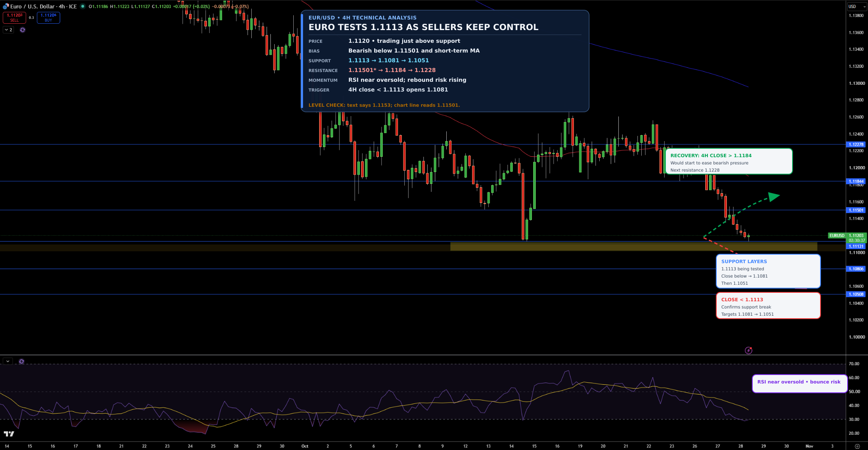The image size is (868, 450).
Task: Open the USD currency dropdown
Action: (857, 6)
